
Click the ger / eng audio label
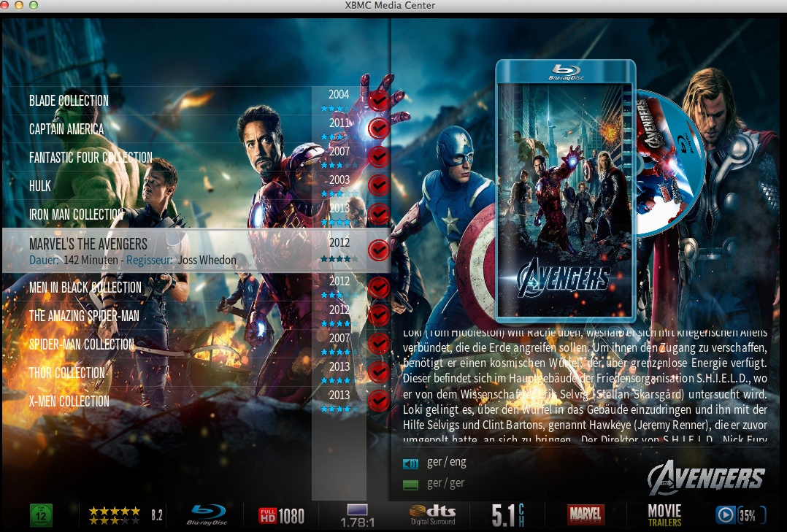[446, 462]
